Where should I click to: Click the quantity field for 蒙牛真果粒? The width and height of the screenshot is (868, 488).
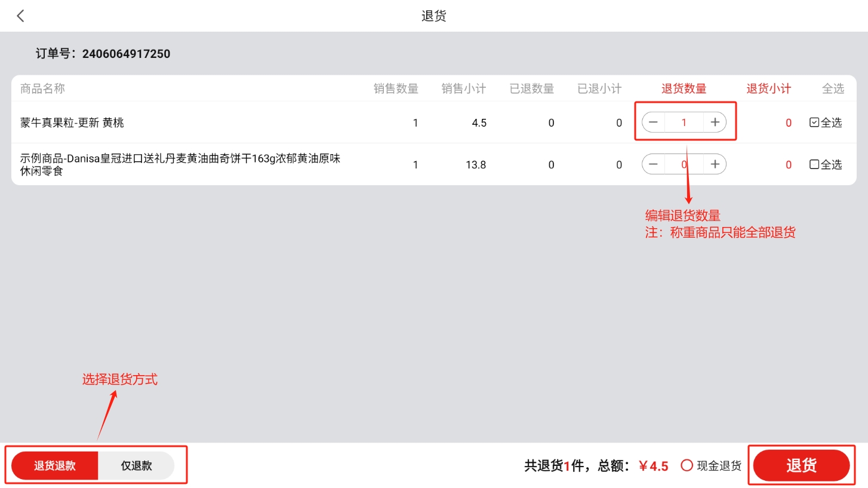[x=684, y=122]
